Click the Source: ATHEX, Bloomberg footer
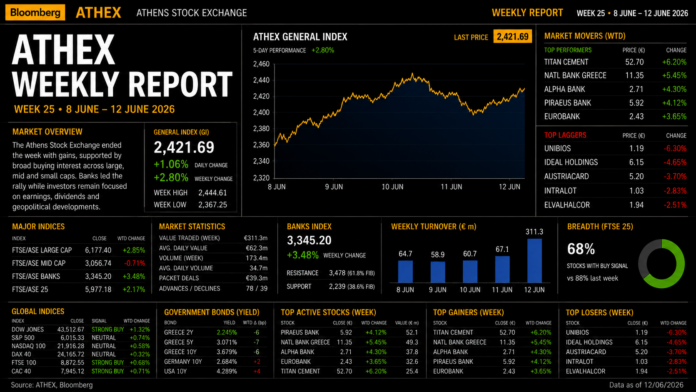Screen dimensions: 696x392 pos(52,385)
